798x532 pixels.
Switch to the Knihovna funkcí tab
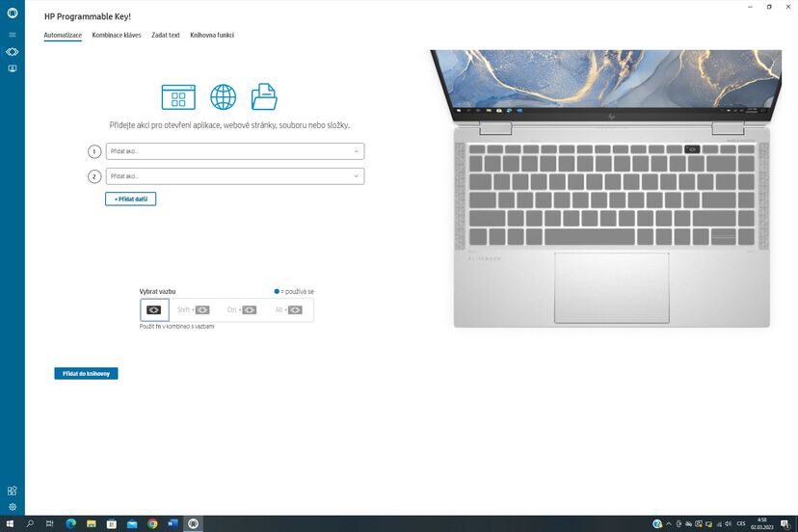pos(212,35)
